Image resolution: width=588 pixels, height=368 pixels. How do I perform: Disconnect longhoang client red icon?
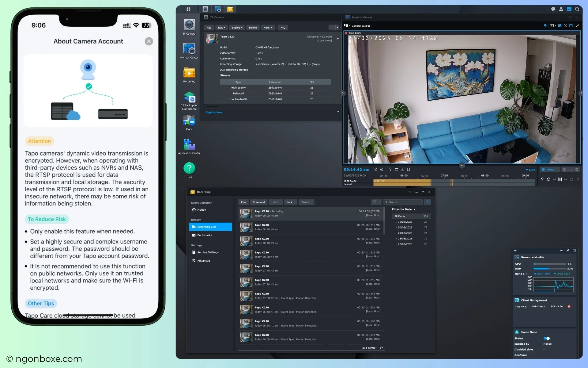[569, 306]
